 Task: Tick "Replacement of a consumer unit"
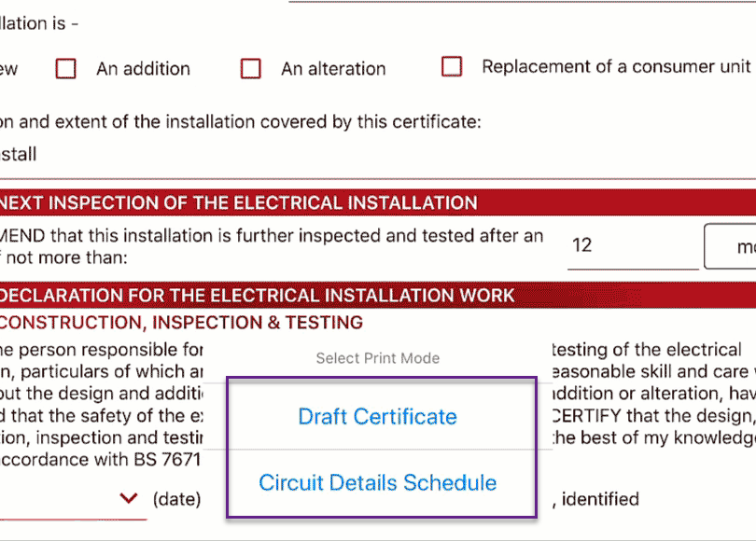click(452, 66)
